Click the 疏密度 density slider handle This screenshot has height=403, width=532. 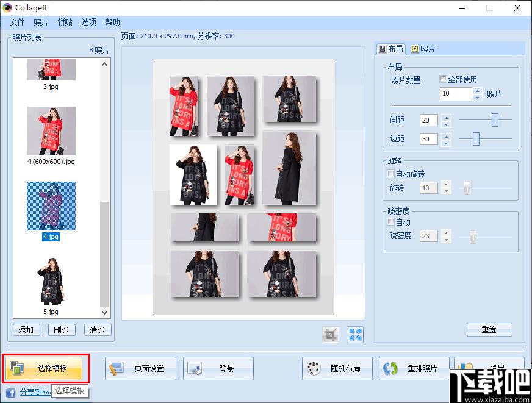pos(473,237)
